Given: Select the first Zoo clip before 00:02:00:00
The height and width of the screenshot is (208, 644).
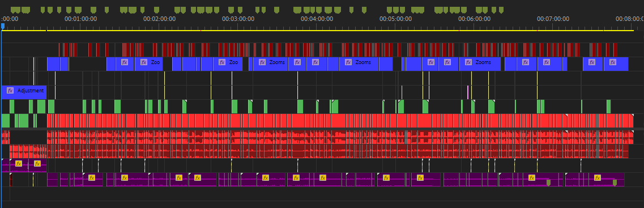Looking at the screenshot, I should click(x=148, y=64).
